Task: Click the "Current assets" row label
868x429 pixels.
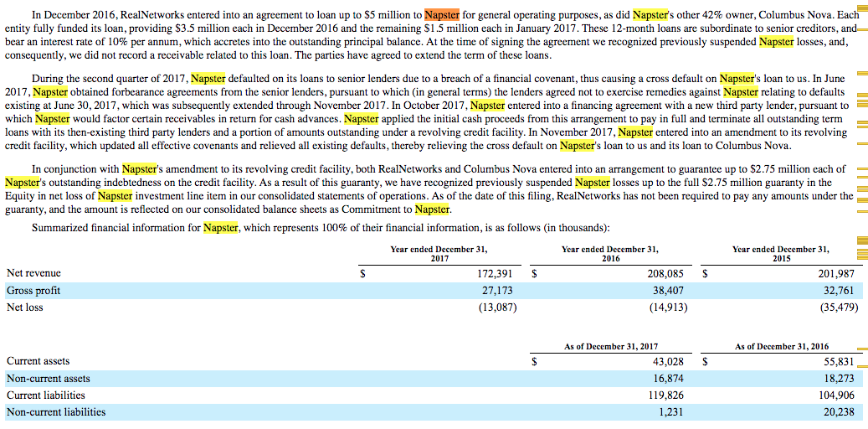Action: coord(39,361)
